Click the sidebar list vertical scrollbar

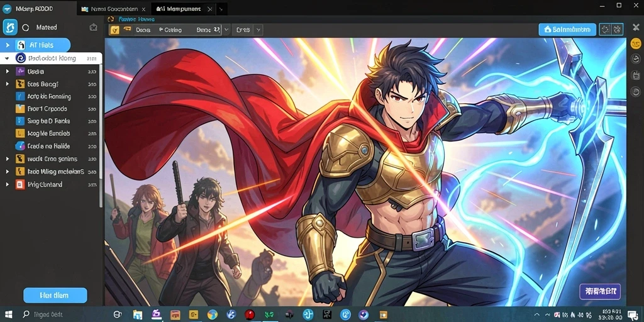coord(101,136)
